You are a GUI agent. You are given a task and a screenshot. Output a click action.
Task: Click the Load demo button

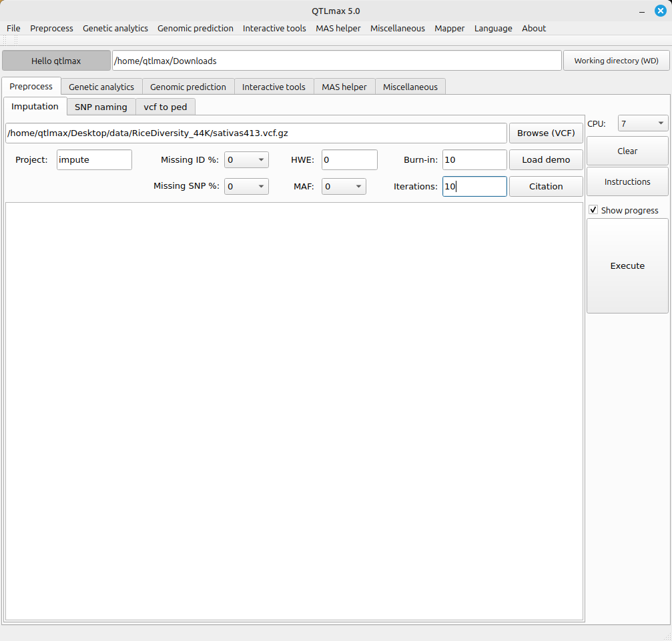545,160
